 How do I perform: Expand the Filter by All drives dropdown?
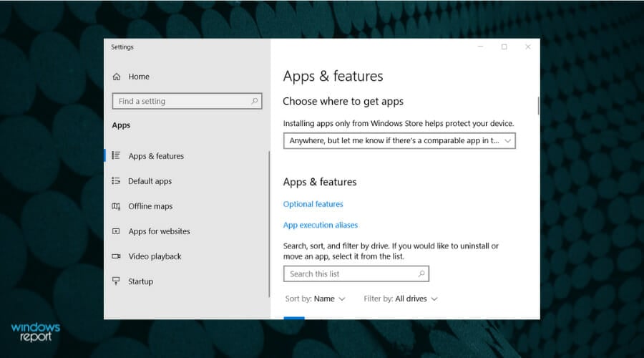[401, 299]
